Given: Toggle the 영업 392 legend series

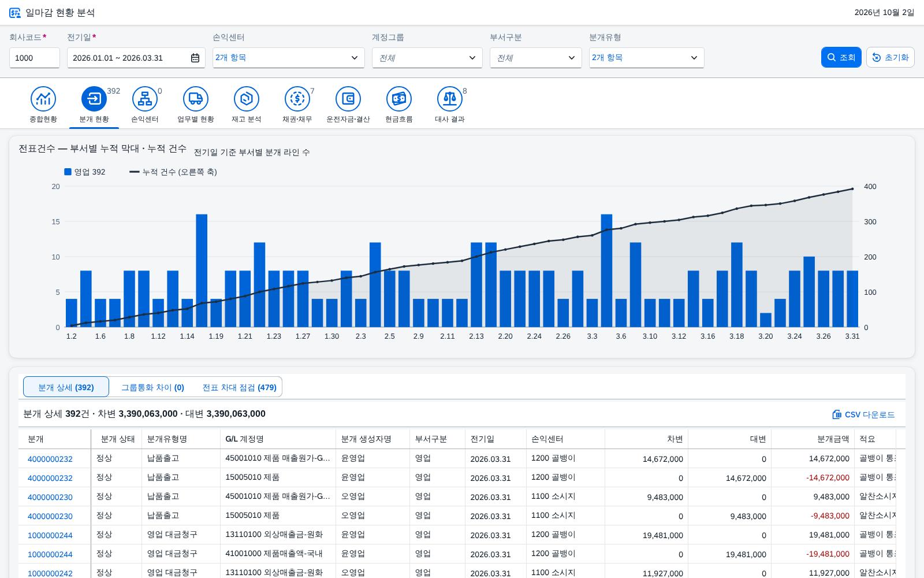Looking at the screenshot, I should pyautogui.click(x=84, y=172).
